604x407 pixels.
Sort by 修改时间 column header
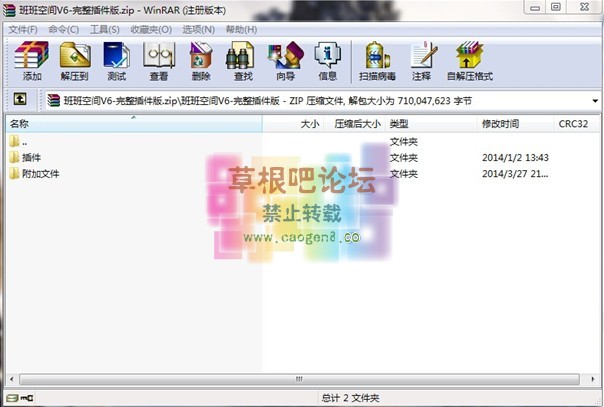click(515, 124)
